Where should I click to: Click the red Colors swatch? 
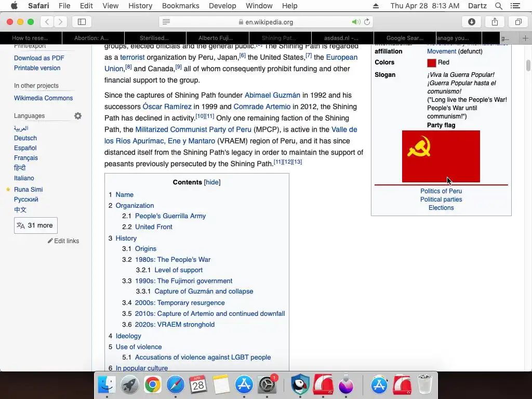[x=432, y=63]
